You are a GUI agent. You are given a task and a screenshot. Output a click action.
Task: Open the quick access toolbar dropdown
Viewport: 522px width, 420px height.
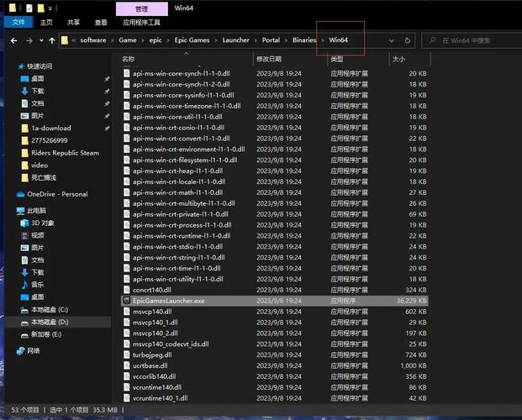click(50, 8)
